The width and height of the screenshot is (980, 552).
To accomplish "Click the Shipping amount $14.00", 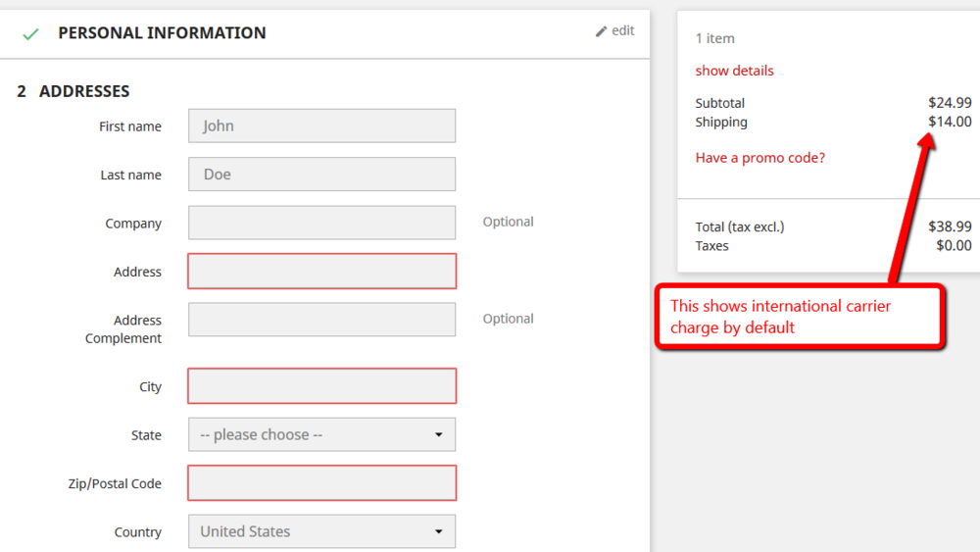I will click(950, 122).
